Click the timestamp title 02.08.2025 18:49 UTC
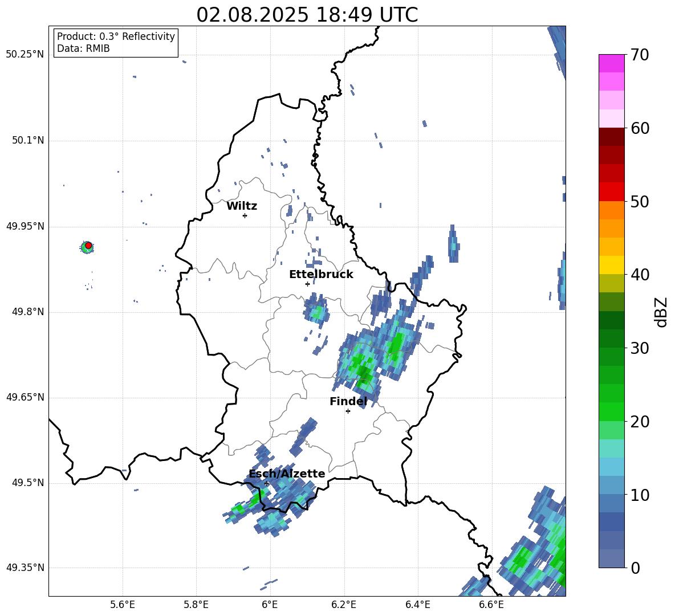The width and height of the screenshot is (675, 616). [x=307, y=15]
